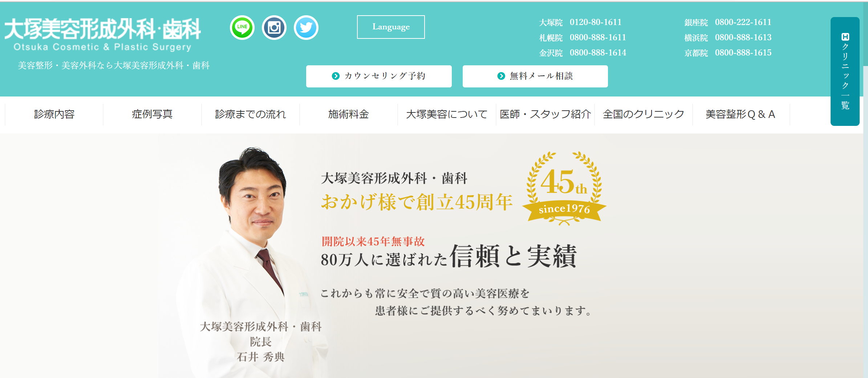Open 大塚美容について menu
The image size is (868, 378).
tap(447, 114)
